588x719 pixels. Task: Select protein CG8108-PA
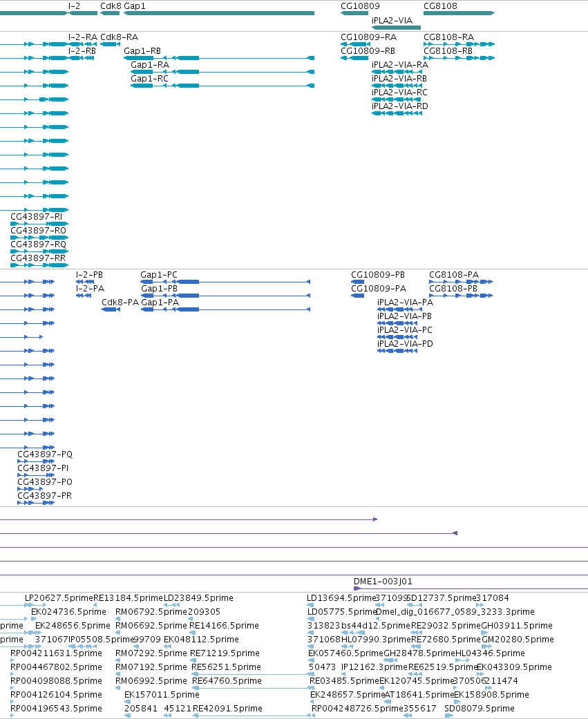[461, 282]
